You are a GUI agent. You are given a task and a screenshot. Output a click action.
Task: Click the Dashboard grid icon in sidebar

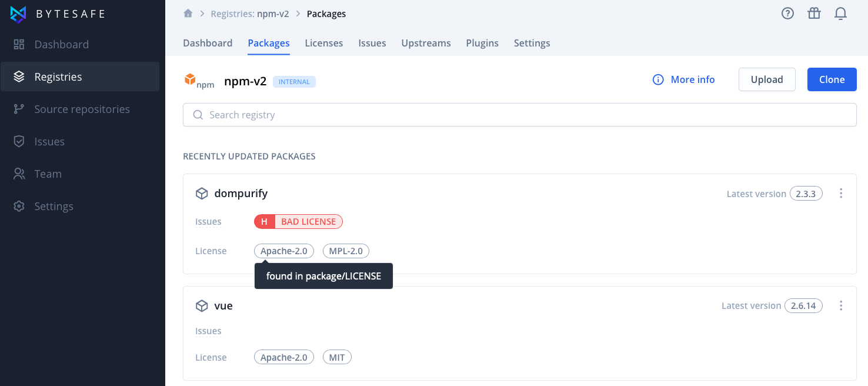19,44
